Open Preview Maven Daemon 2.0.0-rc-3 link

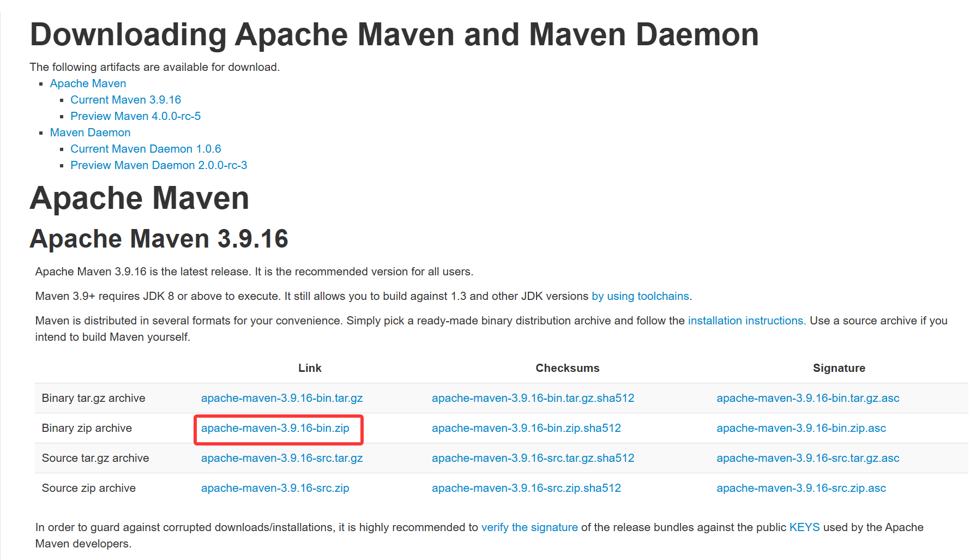[x=159, y=165]
